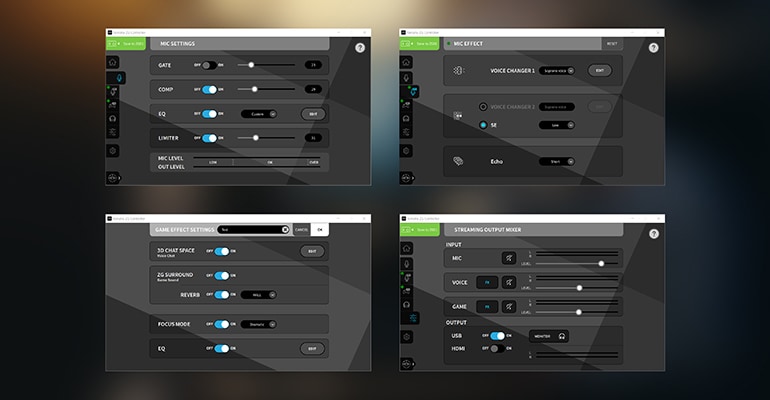
Task: Open game effect page from Mic Settings window sidebar
Action: pyautogui.click(x=112, y=105)
